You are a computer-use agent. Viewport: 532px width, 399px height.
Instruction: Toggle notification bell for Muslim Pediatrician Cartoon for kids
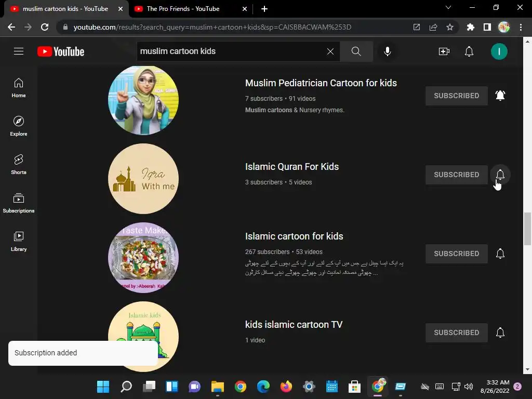click(x=500, y=96)
